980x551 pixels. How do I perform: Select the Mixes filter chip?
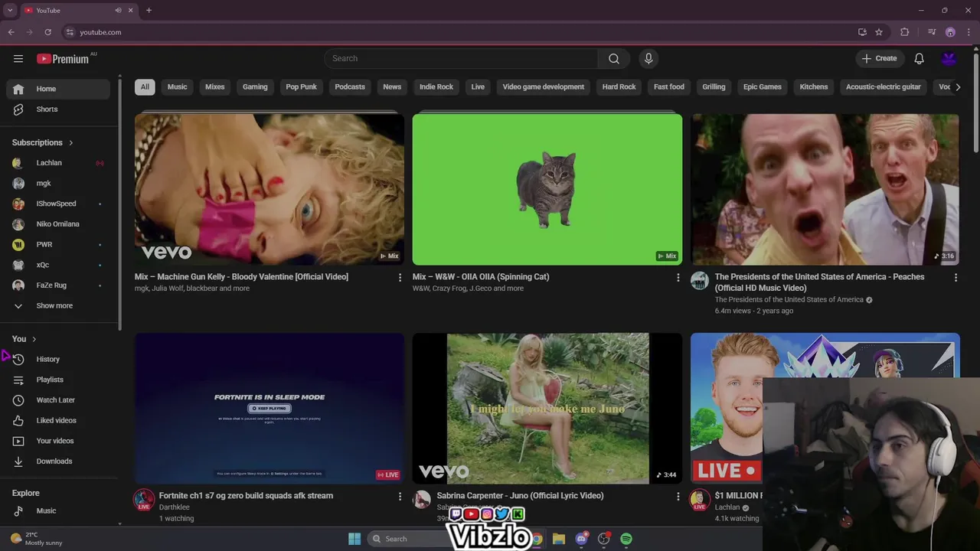[214, 86]
